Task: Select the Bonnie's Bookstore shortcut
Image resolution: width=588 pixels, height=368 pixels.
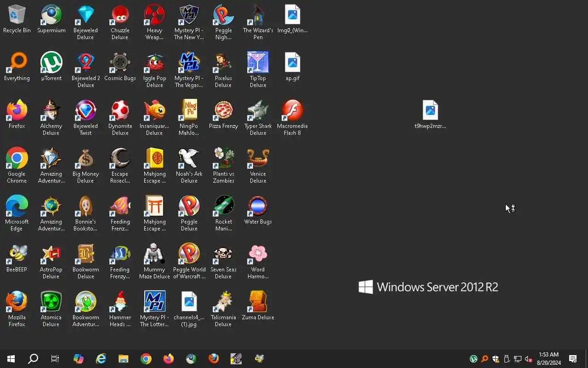Action: click(x=85, y=214)
